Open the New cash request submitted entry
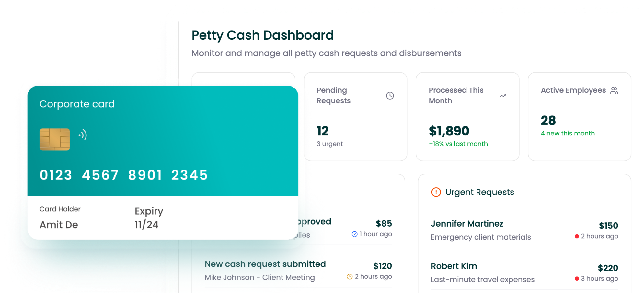Screen dimensions: 644x293 265,264
